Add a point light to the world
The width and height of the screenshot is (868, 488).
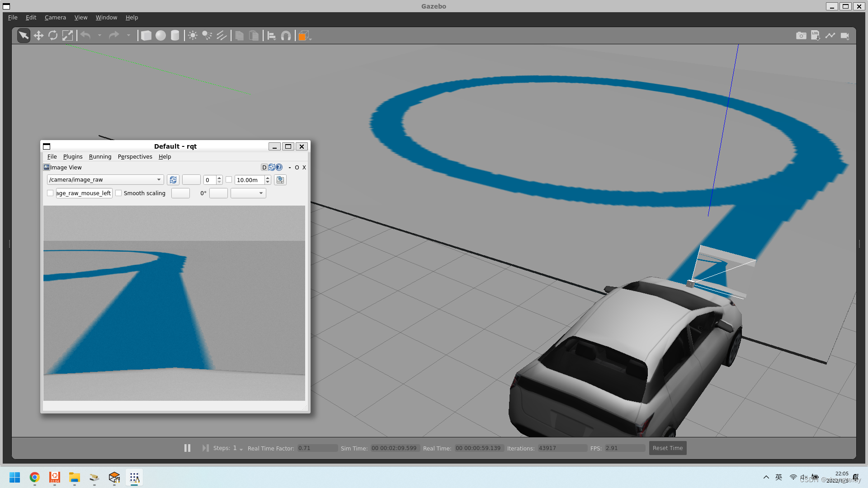pyautogui.click(x=192, y=35)
